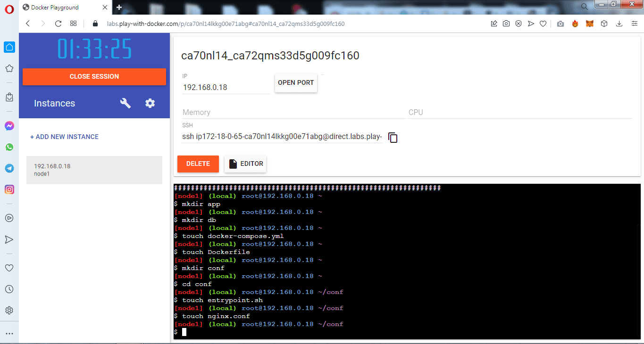Image resolution: width=644 pixels, height=344 pixels.
Task: Close the Docker Playground tab
Action: coord(105,7)
